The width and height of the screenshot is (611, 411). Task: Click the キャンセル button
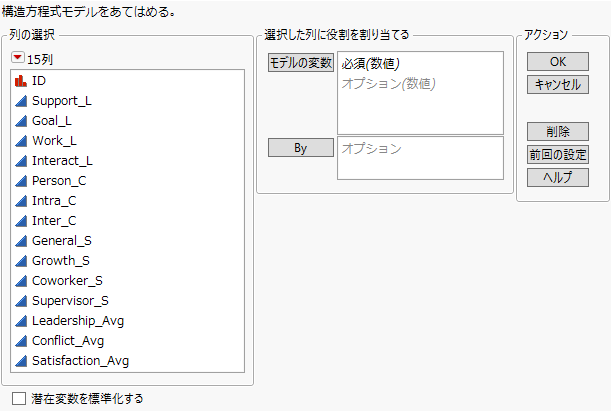point(557,84)
